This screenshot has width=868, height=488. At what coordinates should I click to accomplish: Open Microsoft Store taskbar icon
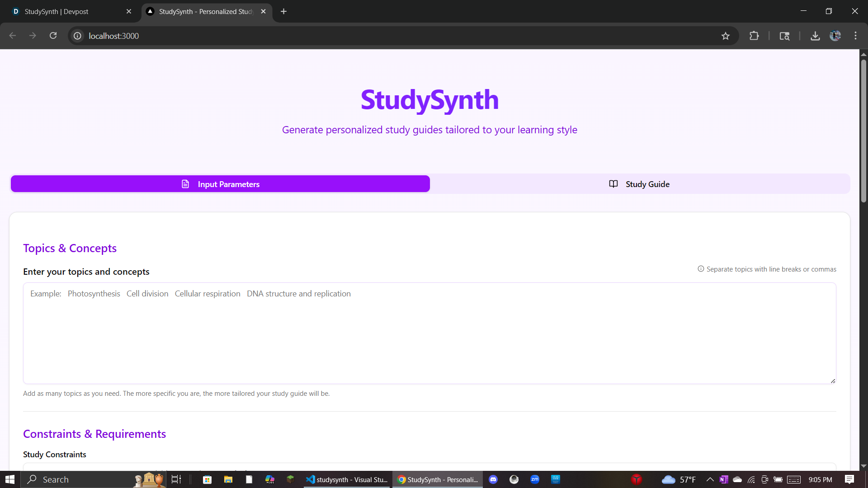pyautogui.click(x=207, y=479)
